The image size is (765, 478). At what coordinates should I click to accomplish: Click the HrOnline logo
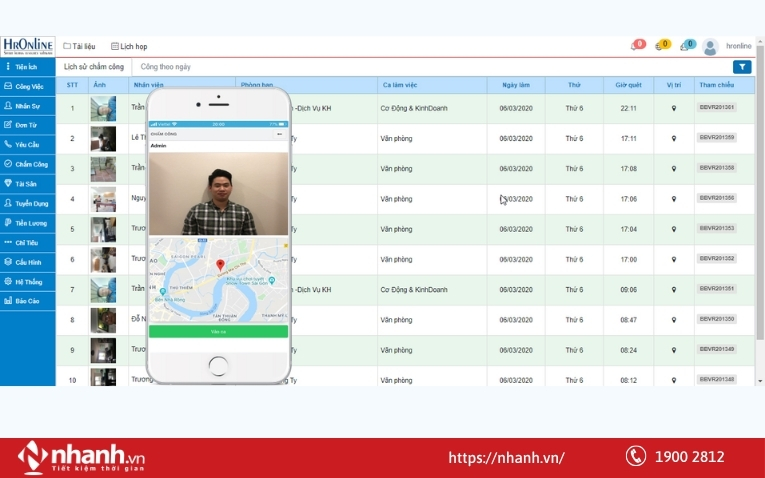point(28,46)
